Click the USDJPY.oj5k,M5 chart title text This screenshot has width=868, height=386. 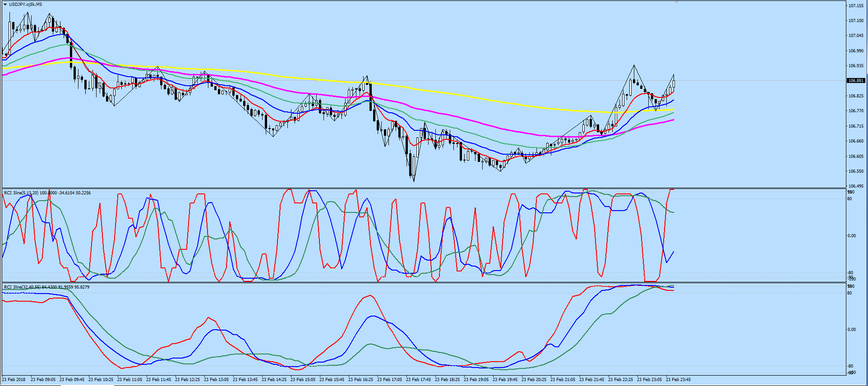[25, 5]
